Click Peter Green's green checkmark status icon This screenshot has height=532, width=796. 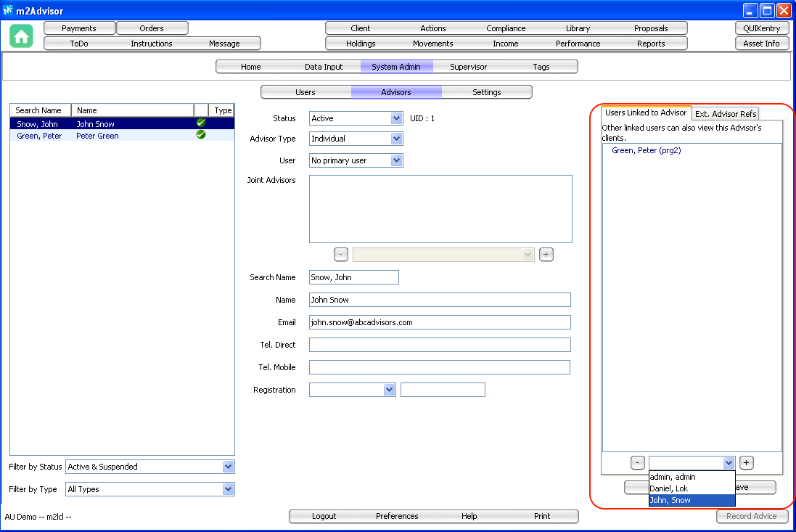tap(201, 135)
